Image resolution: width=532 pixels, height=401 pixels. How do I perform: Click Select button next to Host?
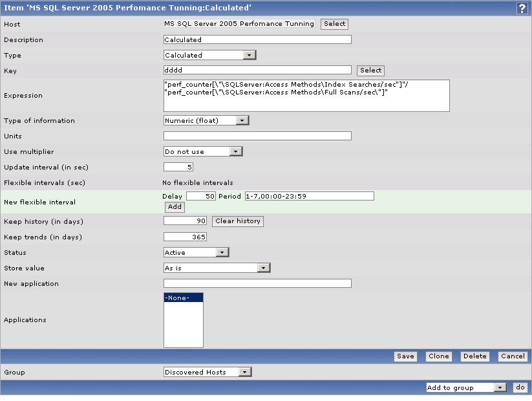[x=334, y=24]
